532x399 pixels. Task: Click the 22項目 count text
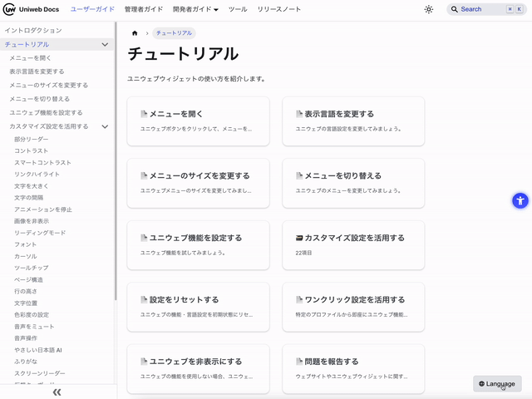[x=303, y=253]
